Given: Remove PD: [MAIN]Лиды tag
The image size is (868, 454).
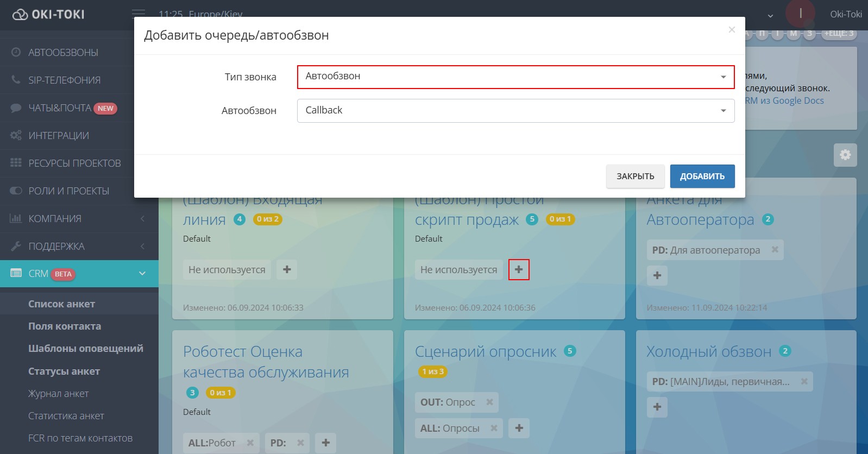Looking at the screenshot, I should [x=804, y=381].
